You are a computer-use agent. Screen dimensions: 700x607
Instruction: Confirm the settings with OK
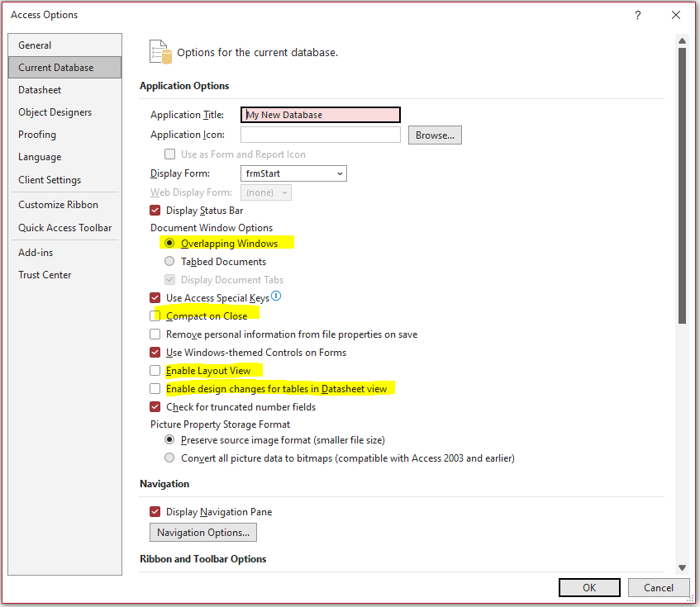pyautogui.click(x=589, y=588)
